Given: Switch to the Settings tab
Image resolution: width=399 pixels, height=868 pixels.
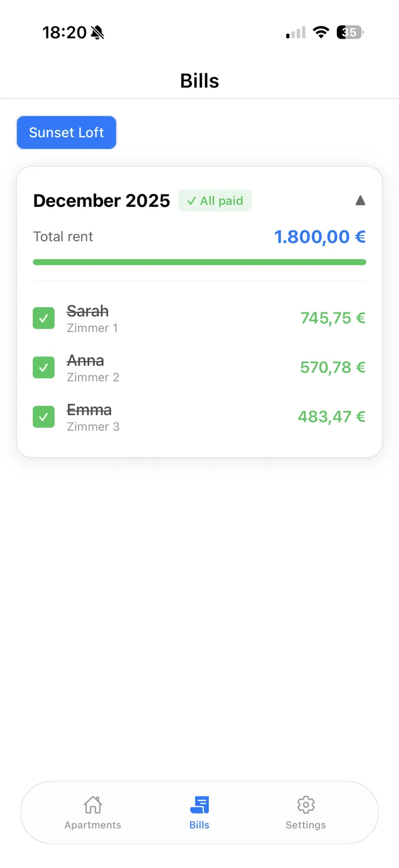Looking at the screenshot, I should (306, 812).
